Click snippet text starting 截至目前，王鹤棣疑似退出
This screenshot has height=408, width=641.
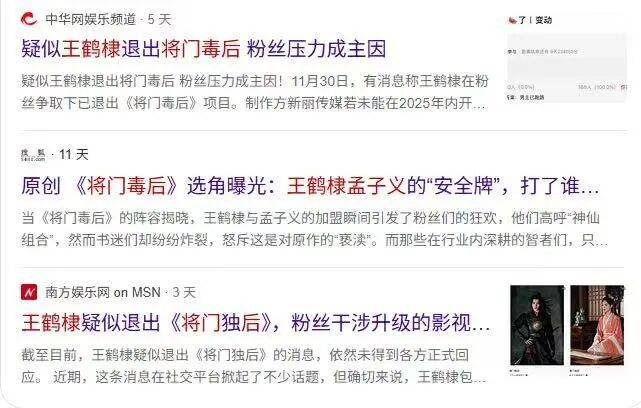245,354
